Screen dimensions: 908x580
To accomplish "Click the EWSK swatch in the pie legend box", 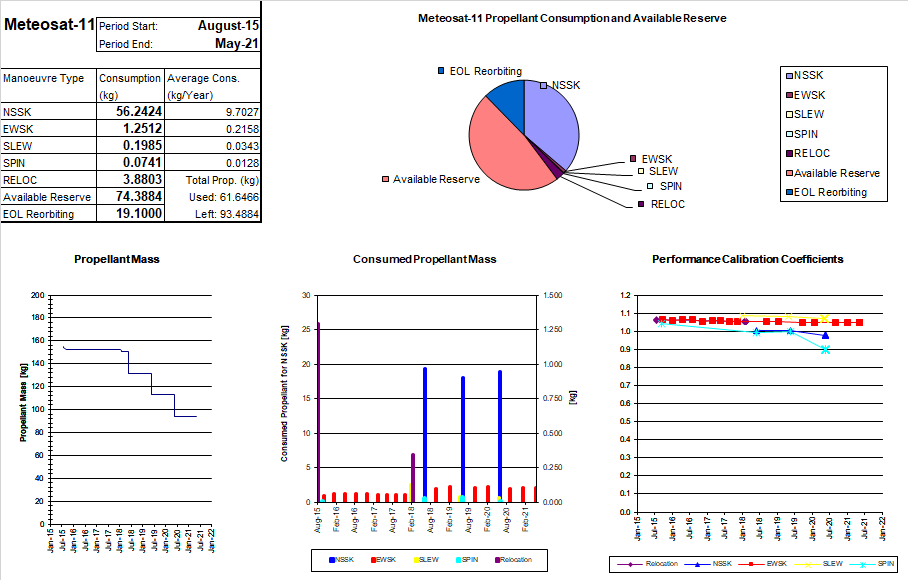I will [x=789, y=95].
